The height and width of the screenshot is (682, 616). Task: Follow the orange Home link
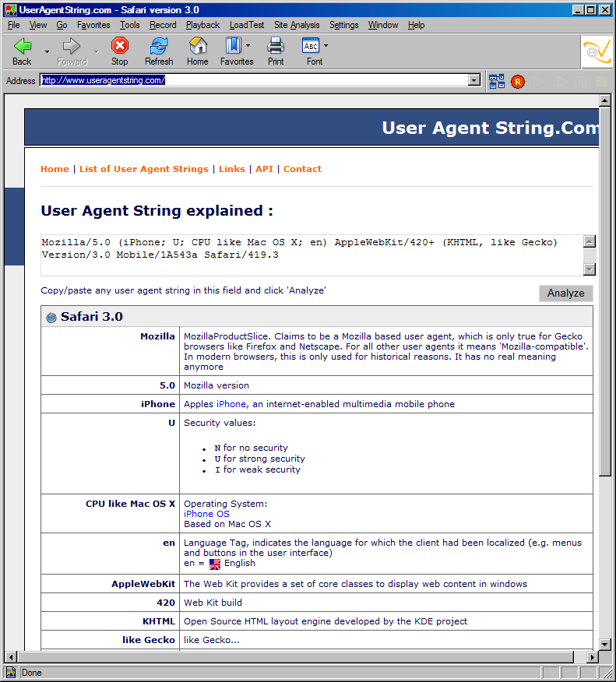click(55, 169)
